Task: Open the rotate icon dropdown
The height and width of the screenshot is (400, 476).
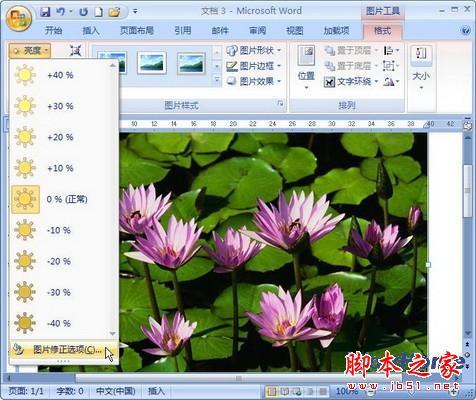Action: (x=391, y=81)
